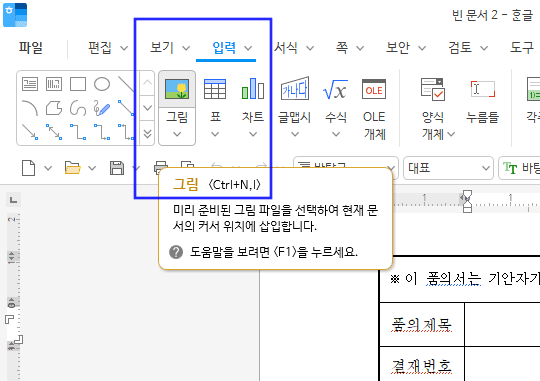This screenshot has width=540, height=381.
Task: Insert an equation with 수식 icon
Action: click(336, 89)
